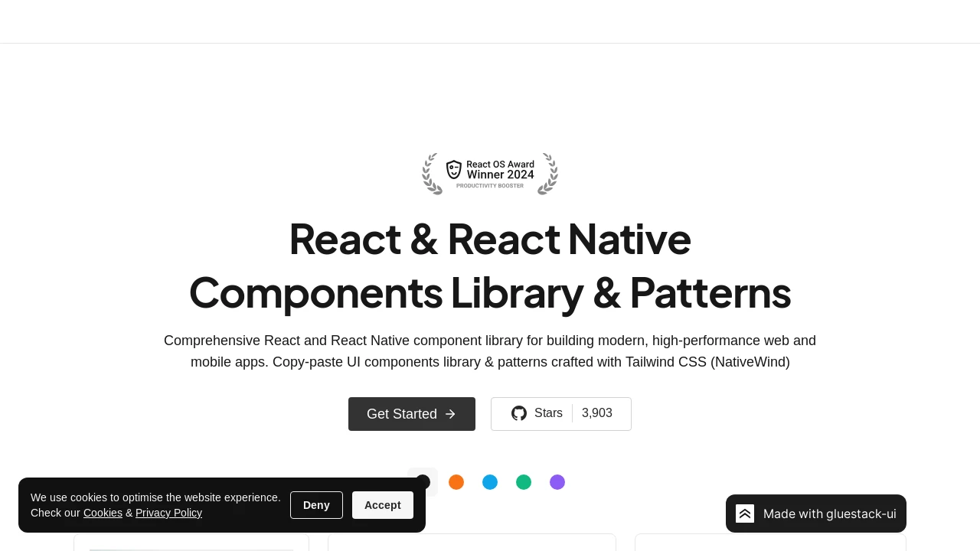Screen dimensions: 980x551
Task: Select the green theme color swatch
Action: (x=524, y=482)
